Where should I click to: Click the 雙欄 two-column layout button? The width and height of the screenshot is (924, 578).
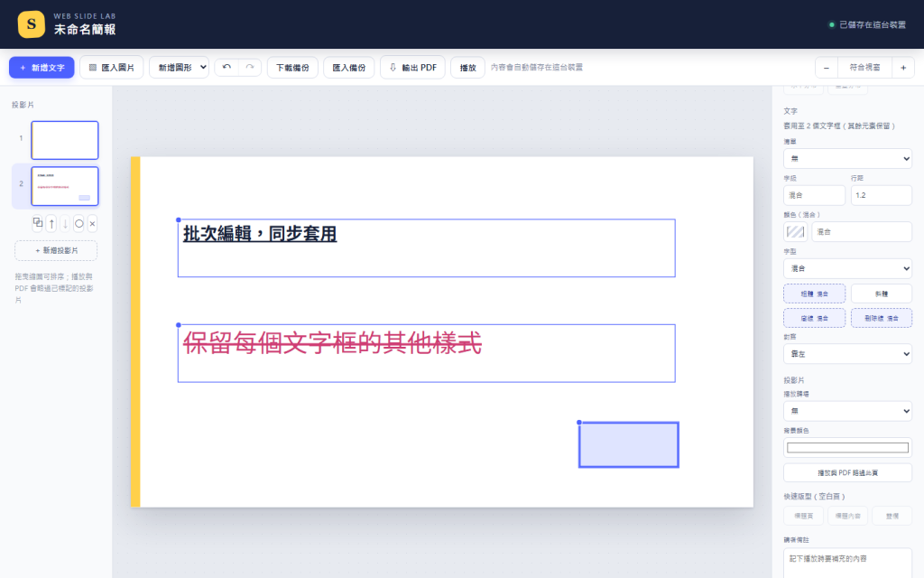[892, 516]
